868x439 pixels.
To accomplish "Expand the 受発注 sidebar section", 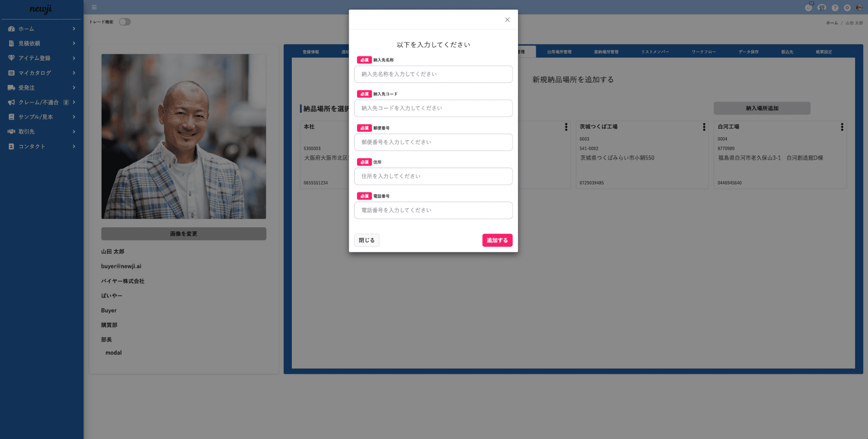I will (x=74, y=88).
